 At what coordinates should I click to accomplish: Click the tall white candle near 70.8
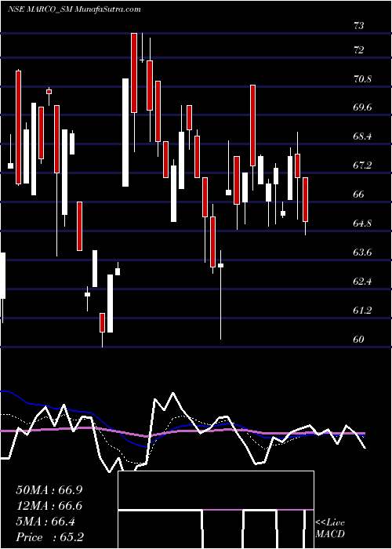click(x=125, y=133)
